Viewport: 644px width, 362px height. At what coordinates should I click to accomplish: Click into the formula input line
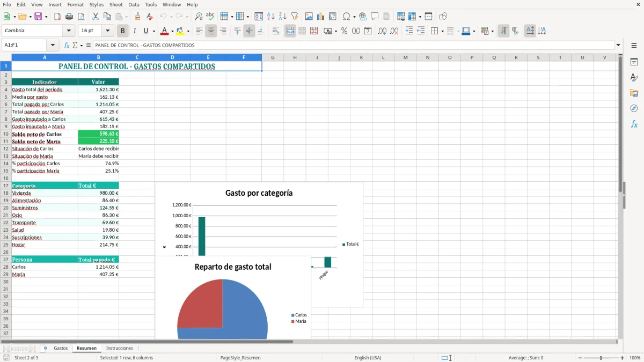click(353, 46)
